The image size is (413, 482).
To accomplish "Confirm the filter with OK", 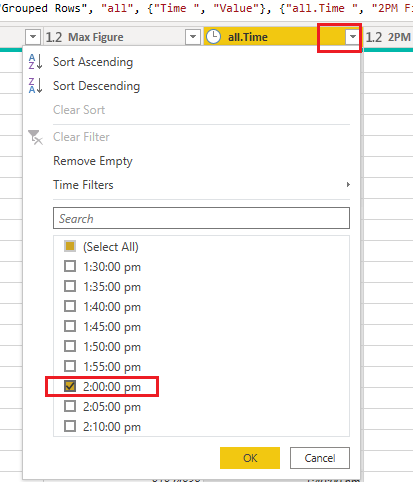I will coord(250,458).
